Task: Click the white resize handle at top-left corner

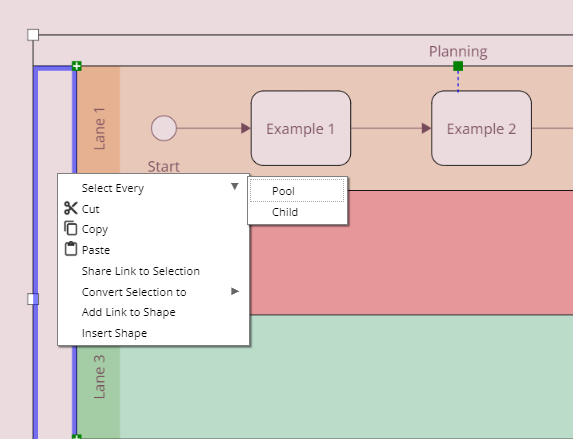Action: click(33, 35)
